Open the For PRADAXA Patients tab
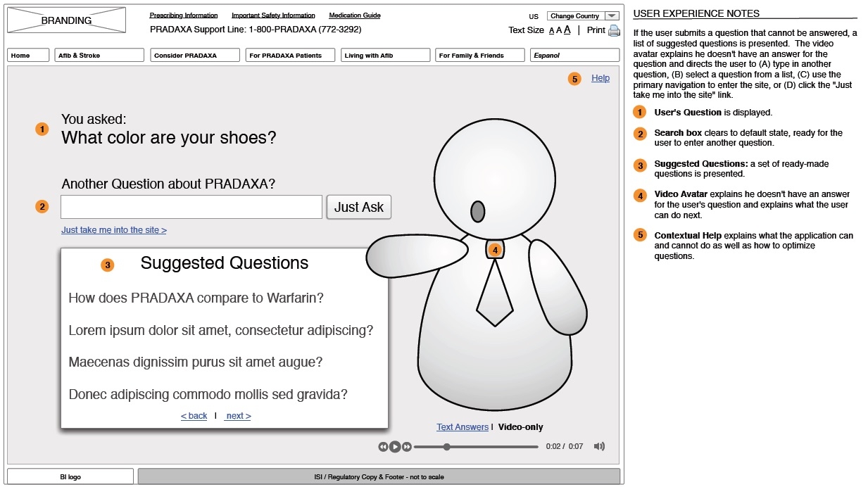The width and height of the screenshot is (868, 487). 291,55
